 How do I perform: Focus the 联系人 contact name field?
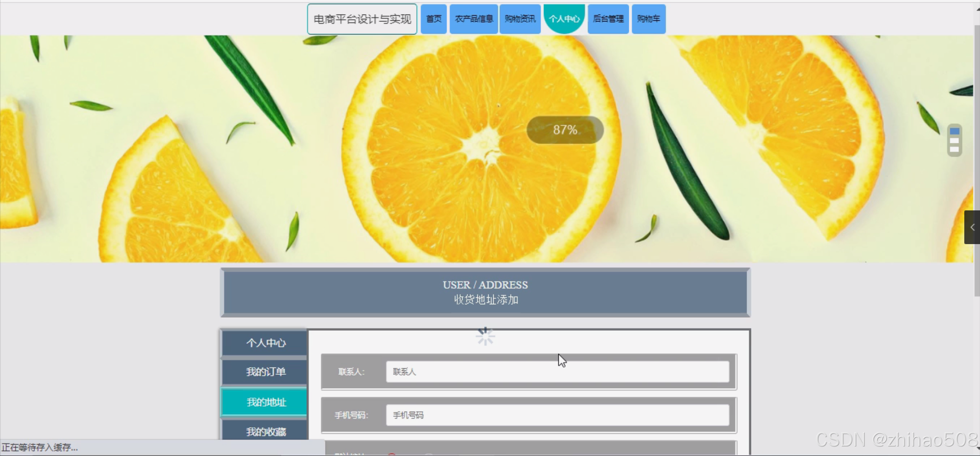(557, 372)
